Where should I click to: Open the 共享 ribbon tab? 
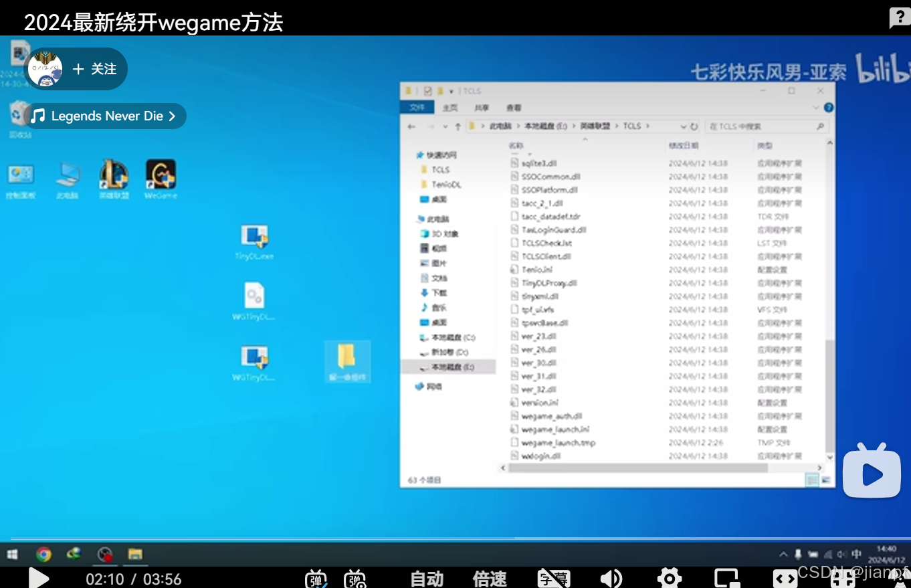click(482, 108)
